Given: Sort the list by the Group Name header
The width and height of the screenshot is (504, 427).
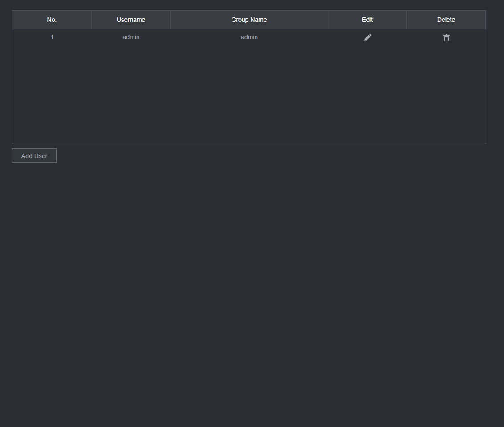Looking at the screenshot, I should click(x=249, y=20).
